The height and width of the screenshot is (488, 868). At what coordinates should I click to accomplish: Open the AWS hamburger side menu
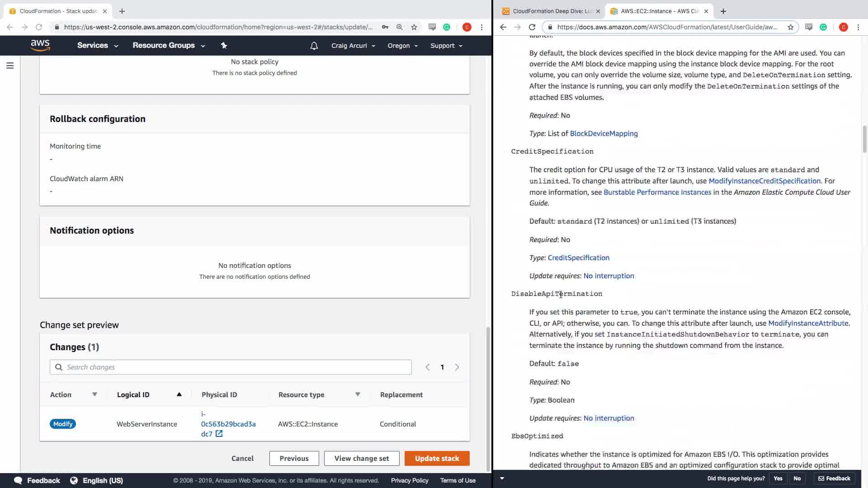click(x=10, y=66)
